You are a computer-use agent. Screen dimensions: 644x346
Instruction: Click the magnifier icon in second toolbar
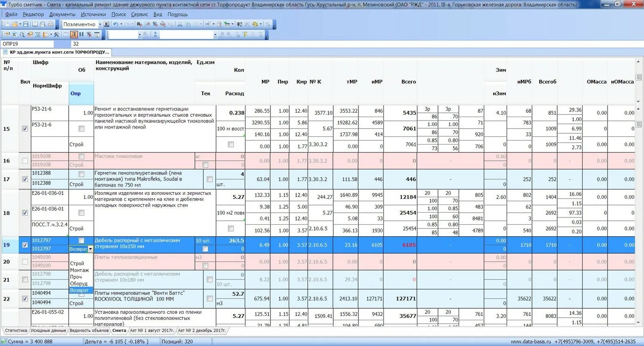point(22,35)
